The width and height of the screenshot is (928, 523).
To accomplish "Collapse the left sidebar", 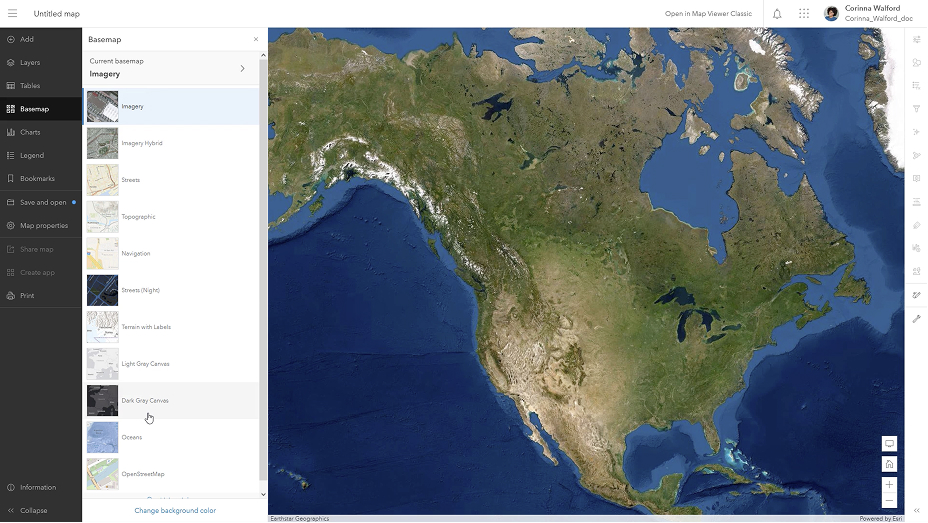I will pyautogui.click(x=41, y=510).
